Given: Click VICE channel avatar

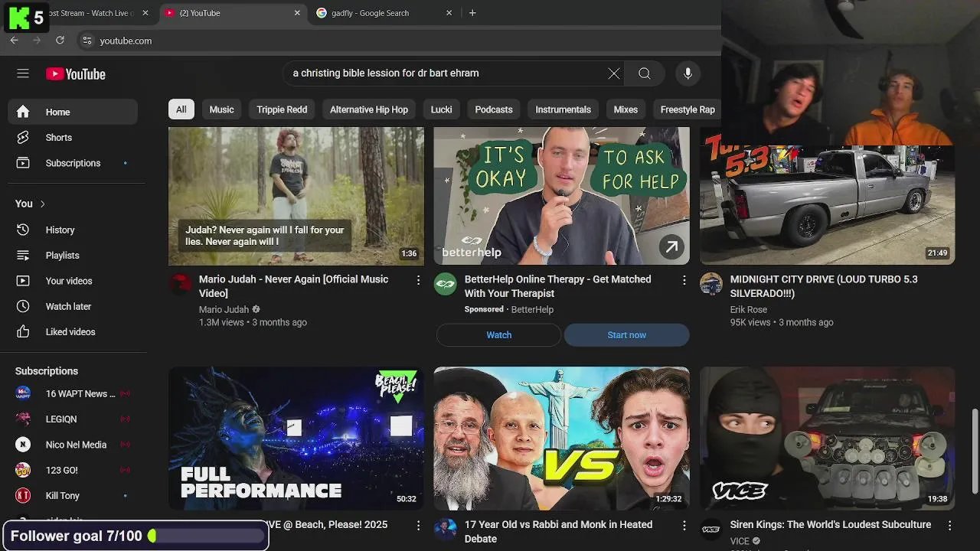Looking at the screenshot, I should coord(711,529).
